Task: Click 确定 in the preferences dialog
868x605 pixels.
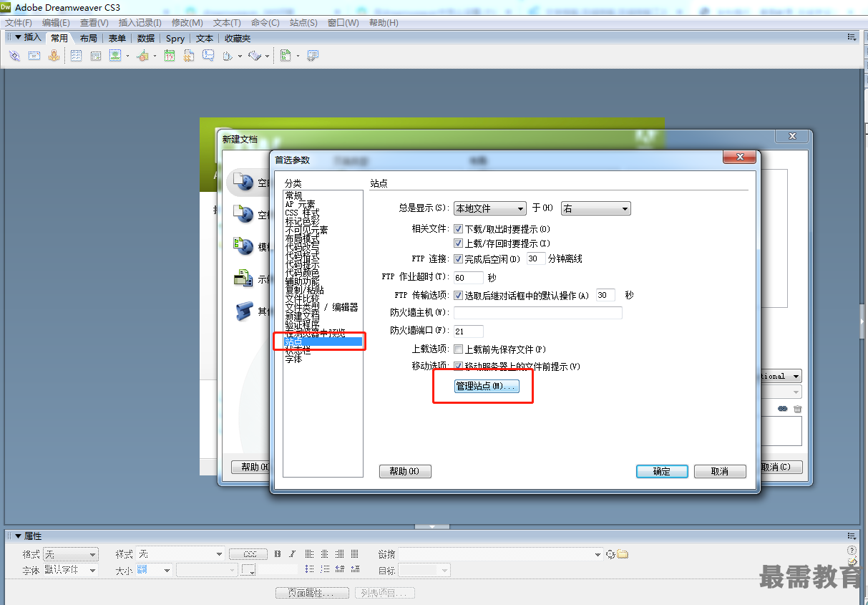Action: [x=662, y=471]
